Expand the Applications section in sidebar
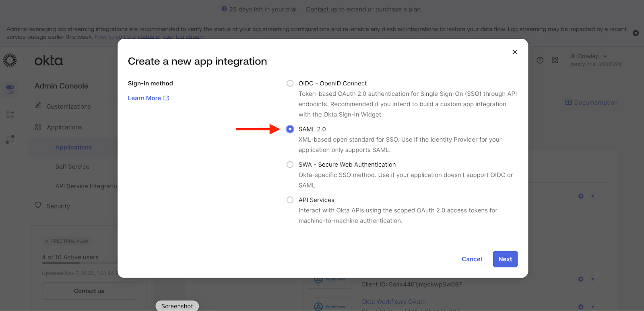 64,127
